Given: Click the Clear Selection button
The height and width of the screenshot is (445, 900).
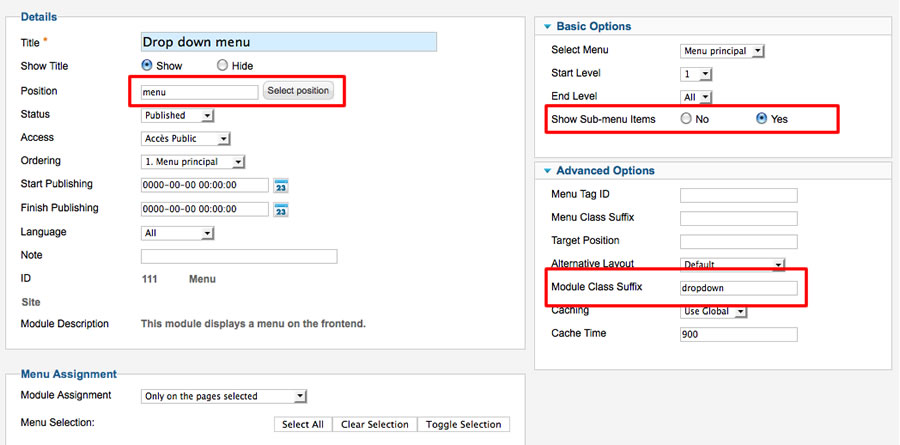Looking at the screenshot, I should pyautogui.click(x=375, y=424).
